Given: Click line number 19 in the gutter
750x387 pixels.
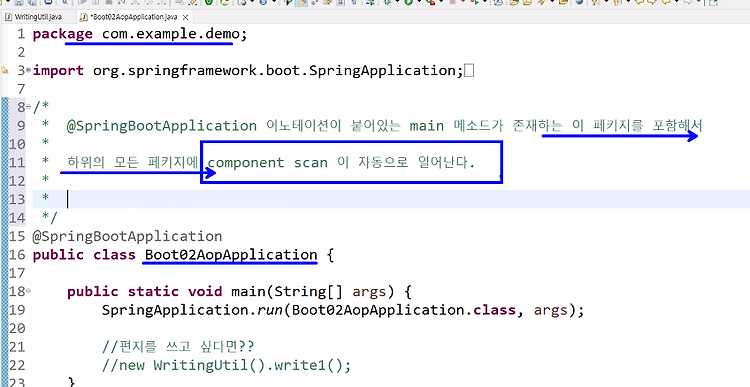Looking at the screenshot, I should tap(16, 310).
